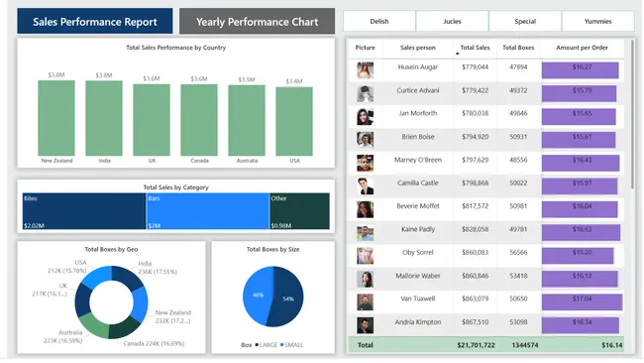Choose the Special slicer tile
This screenshot has width=644, height=363.
(525, 22)
